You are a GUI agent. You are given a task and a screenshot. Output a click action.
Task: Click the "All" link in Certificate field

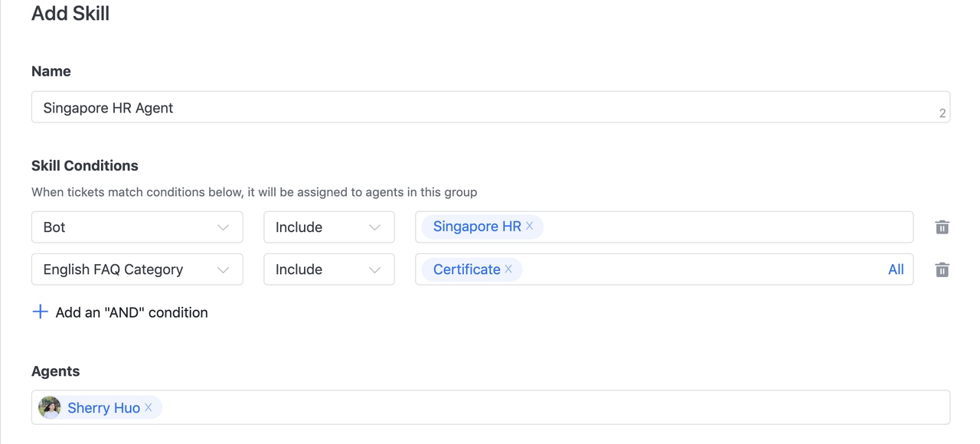896,269
